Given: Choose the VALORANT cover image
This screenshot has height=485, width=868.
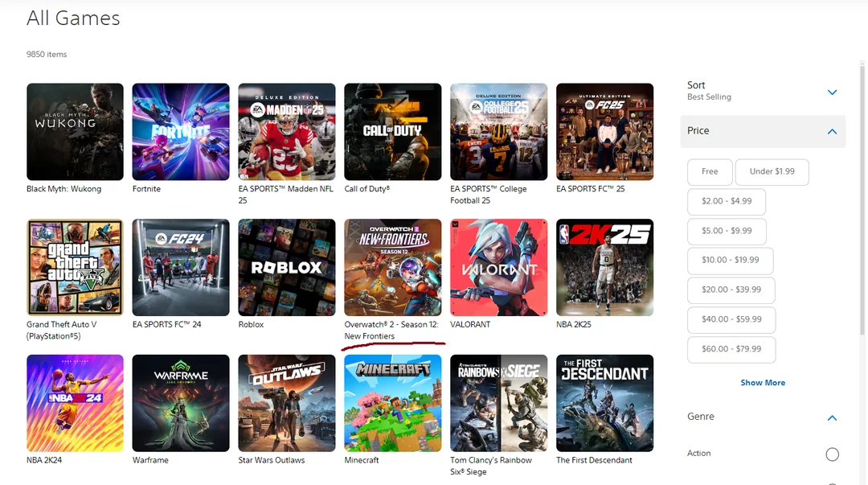Looking at the screenshot, I should [x=499, y=267].
